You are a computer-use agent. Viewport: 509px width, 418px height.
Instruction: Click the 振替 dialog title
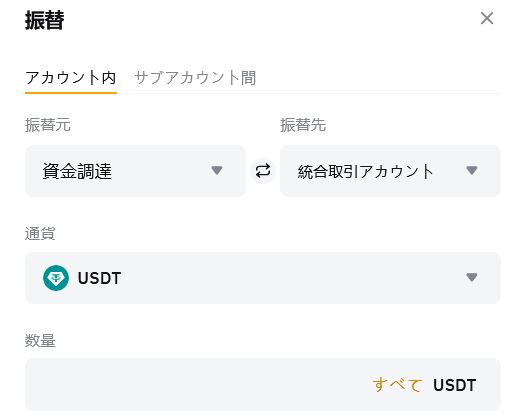[x=45, y=20]
